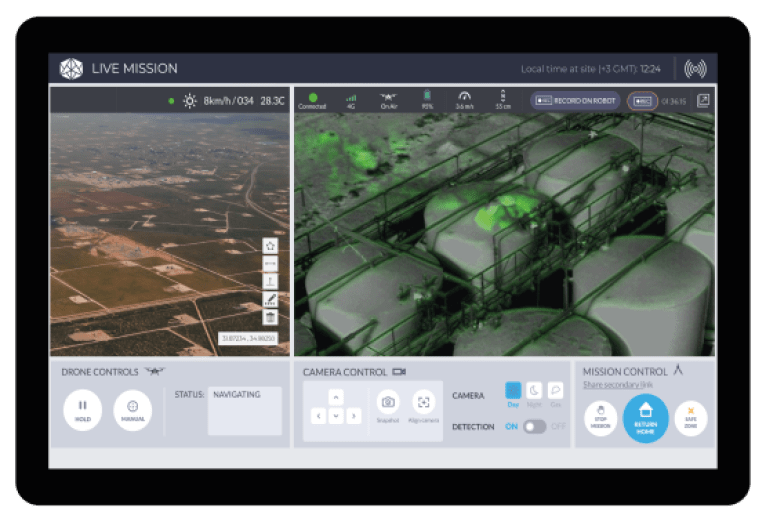Click the measure line tool on map

(270, 264)
